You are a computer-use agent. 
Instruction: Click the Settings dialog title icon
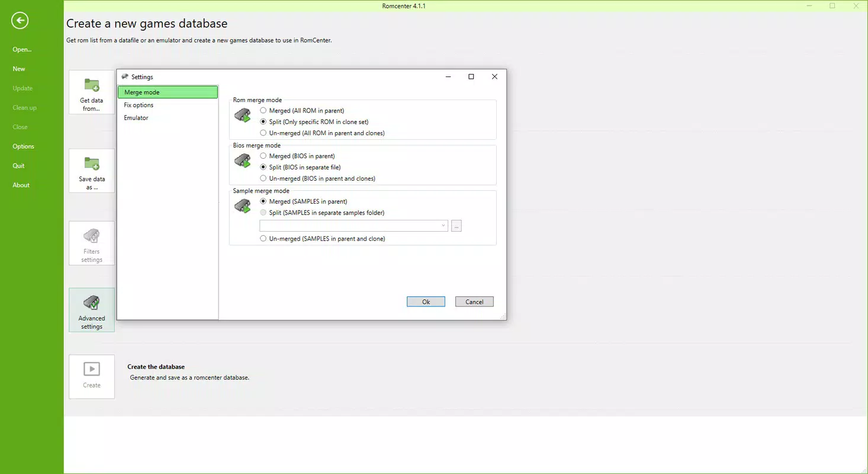pos(125,76)
